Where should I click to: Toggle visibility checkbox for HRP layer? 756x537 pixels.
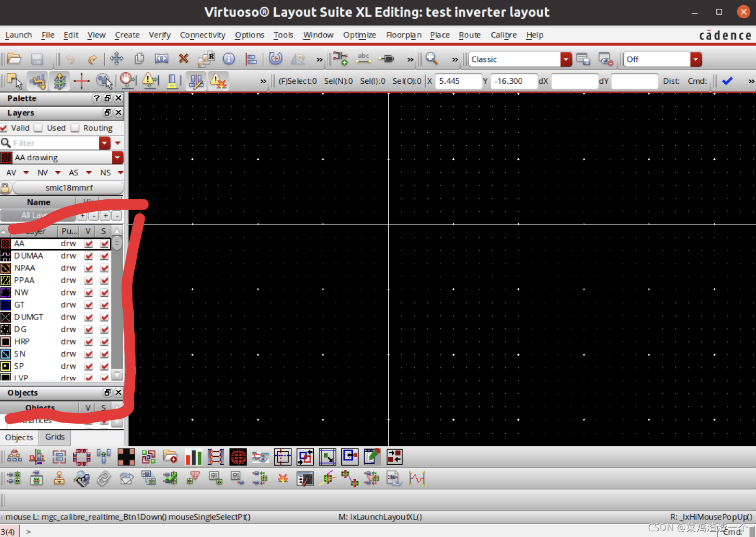point(88,341)
